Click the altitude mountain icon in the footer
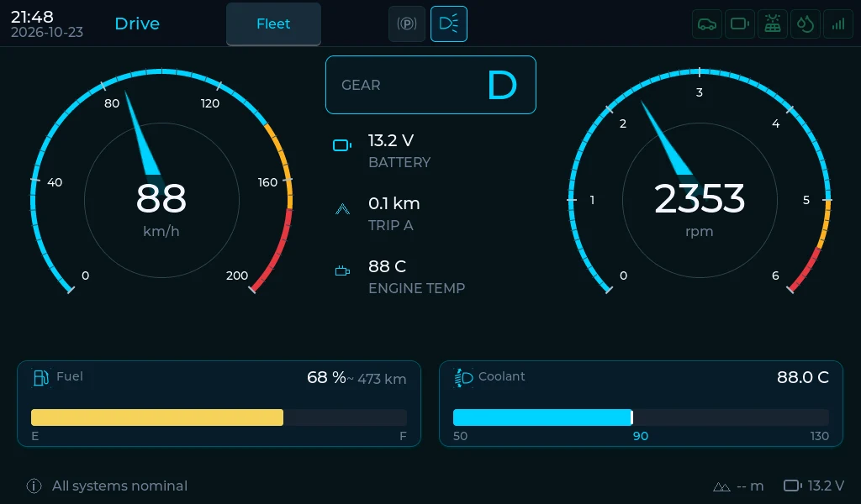The height and width of the screenshot is (504, 861). coord(721,486)
